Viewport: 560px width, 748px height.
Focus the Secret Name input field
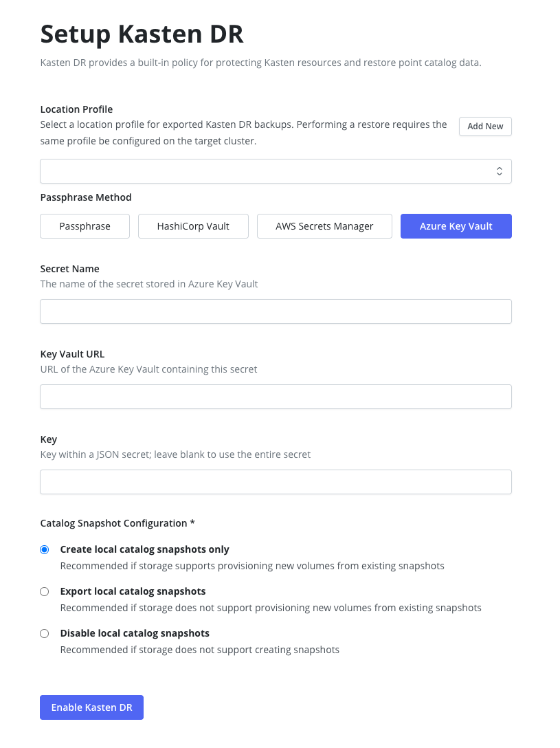coord(276,311)
